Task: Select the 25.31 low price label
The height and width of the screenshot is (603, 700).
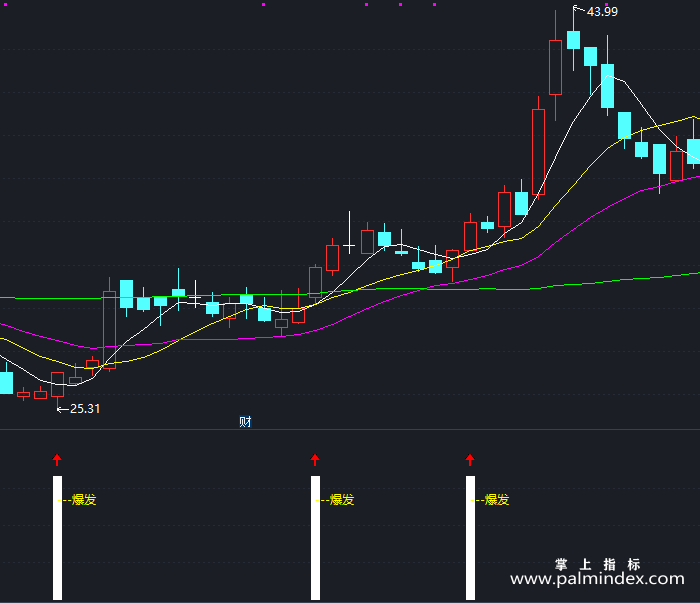Action: [x=85, y=409]
